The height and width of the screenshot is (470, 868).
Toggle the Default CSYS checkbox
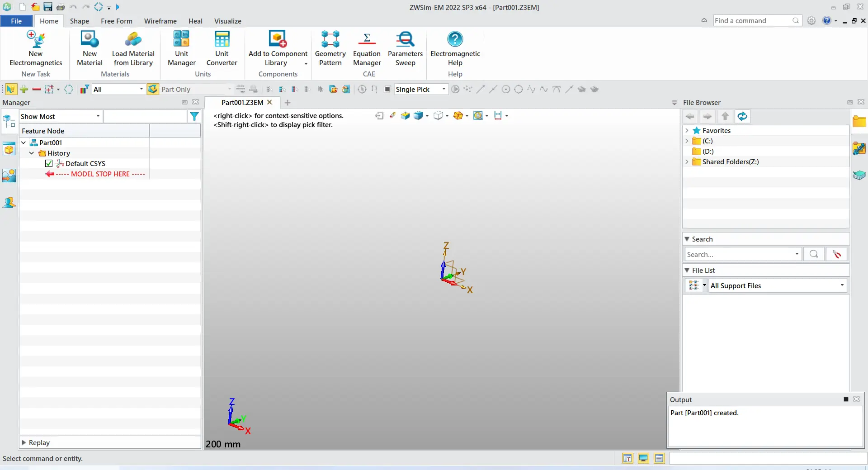[49, 163]
